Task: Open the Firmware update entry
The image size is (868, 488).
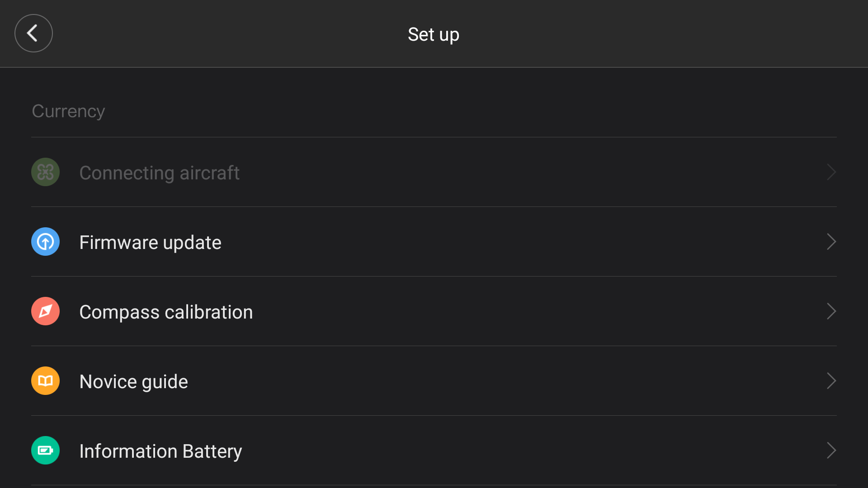Action: 434,242
